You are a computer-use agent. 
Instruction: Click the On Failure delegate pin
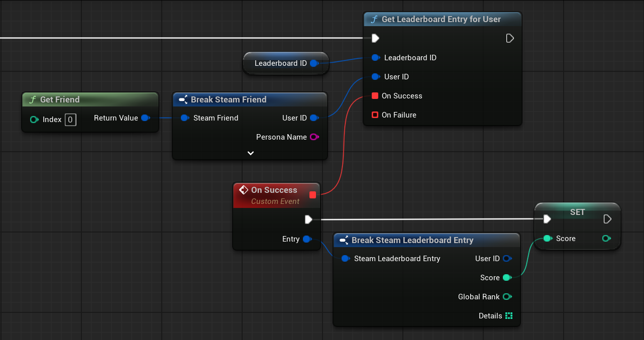(x=375, y=115)
